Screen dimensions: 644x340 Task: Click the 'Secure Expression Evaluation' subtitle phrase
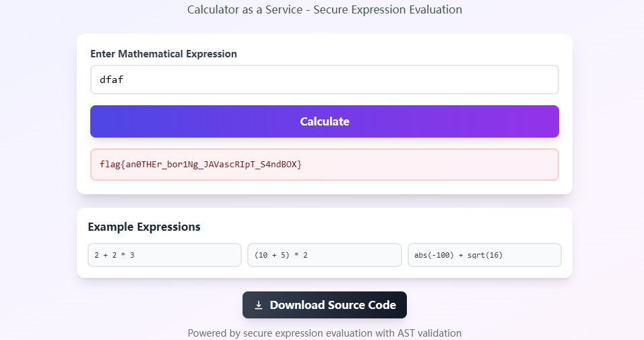pos(388,9)
